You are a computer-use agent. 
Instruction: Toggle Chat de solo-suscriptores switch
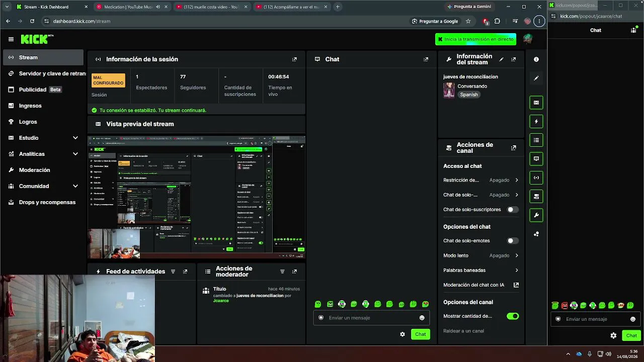pos(512,210)
